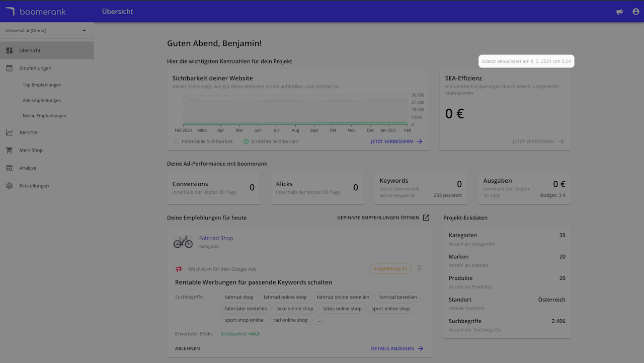
Task: Click the 'Sichtbarkeit +44,8' expected effect value
Action: coord(240,334)
